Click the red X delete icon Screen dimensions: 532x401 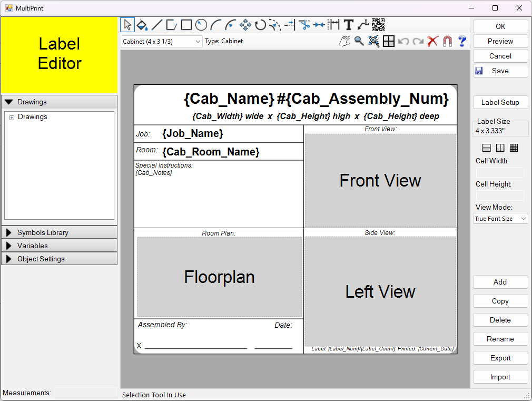[433, 41]
